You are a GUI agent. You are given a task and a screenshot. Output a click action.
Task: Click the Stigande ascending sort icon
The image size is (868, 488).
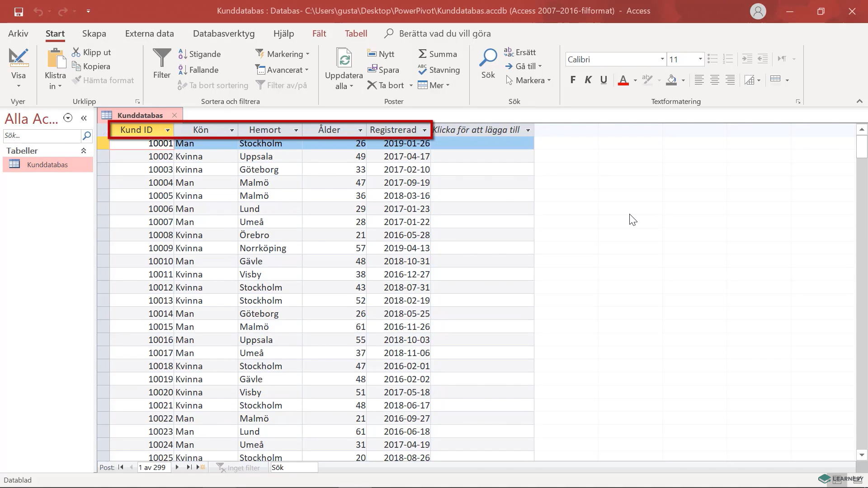(x=183, y=54)
